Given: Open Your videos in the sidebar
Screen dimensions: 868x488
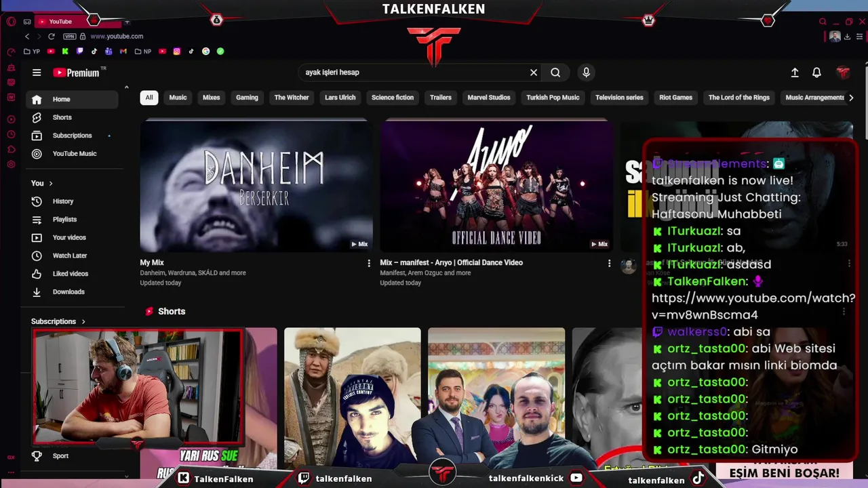Looking at the screenshot, I should [72, 237].
